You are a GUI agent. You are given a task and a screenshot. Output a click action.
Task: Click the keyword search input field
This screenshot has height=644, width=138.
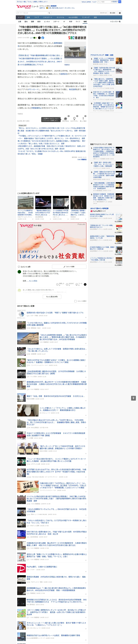pos(32,13)
